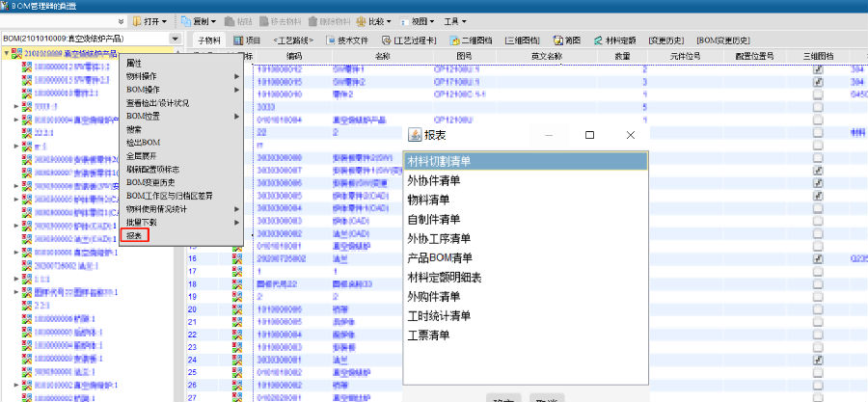868x402 pixels.
Task: Click the Java icon in 报表 dialog title
Action: pos(415,136)
